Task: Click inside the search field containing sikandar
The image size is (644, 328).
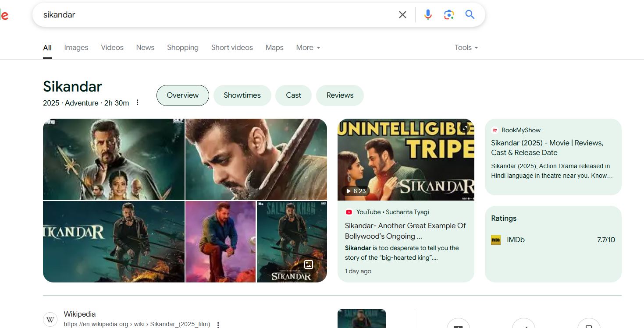Action: (210, 15)
